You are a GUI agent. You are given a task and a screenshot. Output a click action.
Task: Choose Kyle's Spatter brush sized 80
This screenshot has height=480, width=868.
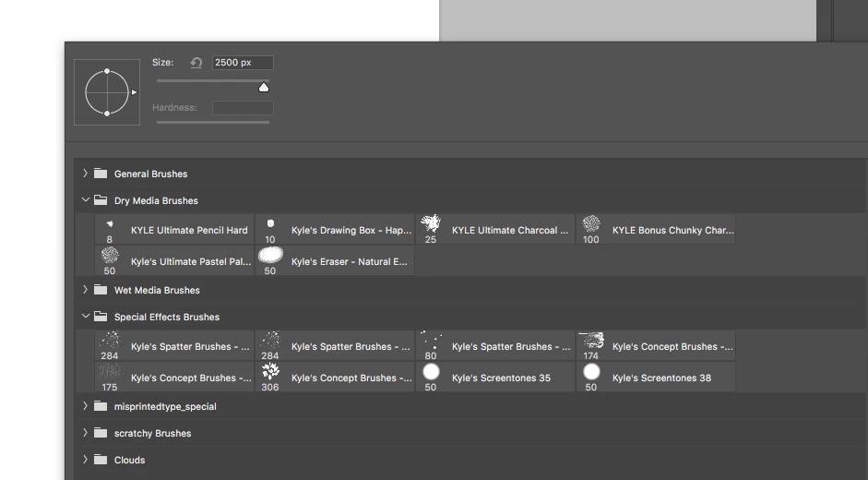coord(495,346)
